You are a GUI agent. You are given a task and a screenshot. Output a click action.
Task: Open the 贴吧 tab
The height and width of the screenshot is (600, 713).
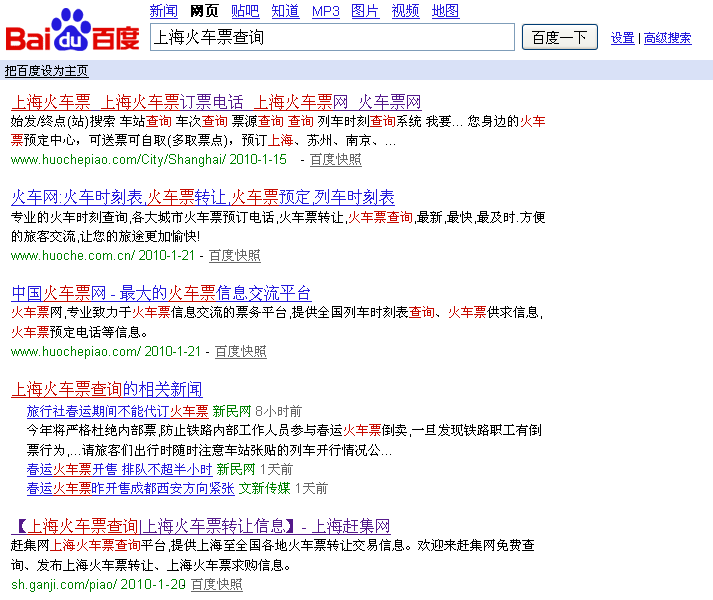coord(245,11)
